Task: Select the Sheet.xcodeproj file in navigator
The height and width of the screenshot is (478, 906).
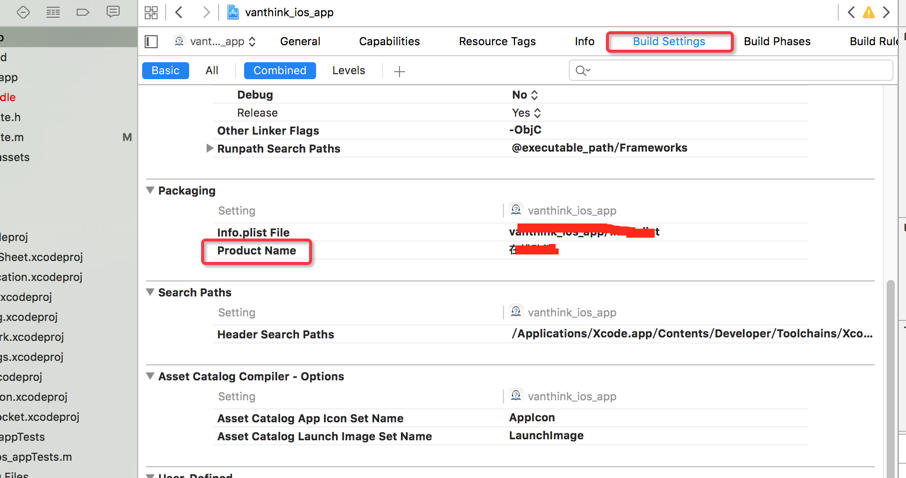Action: 41,257
